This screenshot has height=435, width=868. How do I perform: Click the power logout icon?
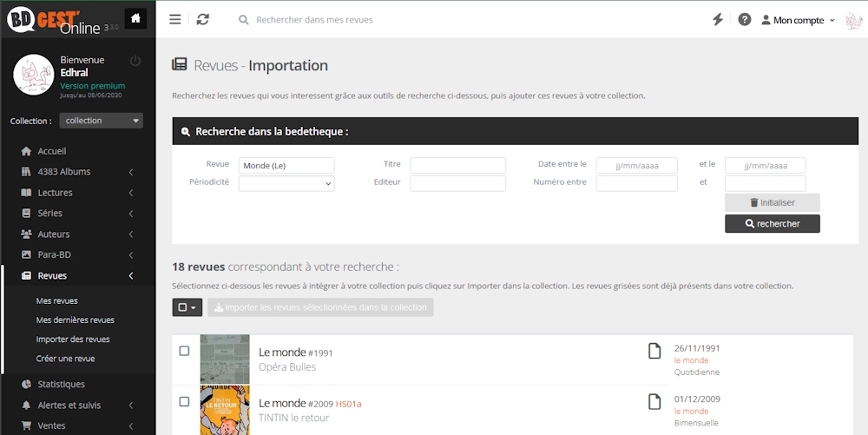(x=135, y=61)
